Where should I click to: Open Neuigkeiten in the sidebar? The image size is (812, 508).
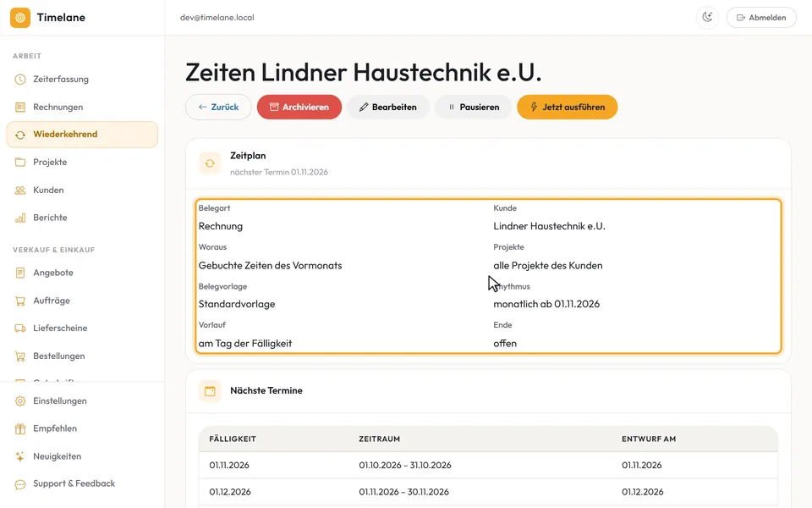[x=82, y=456]
